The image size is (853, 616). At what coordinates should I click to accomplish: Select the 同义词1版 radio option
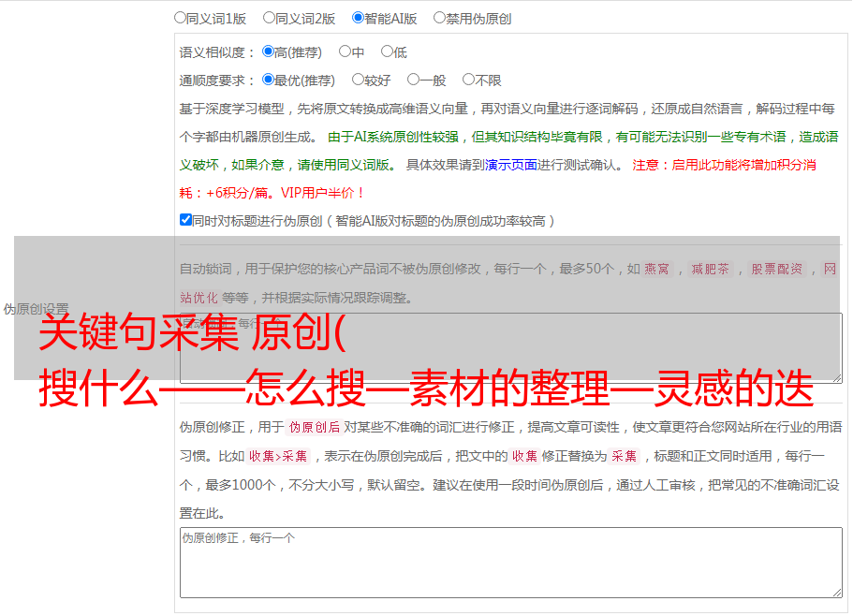pos(180,18)
